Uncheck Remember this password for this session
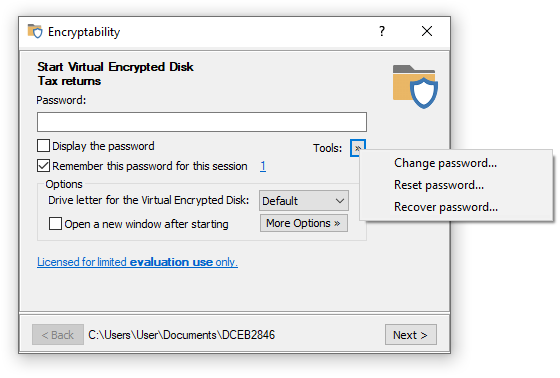This screenshot has height=378, width=560. [44, 166]
